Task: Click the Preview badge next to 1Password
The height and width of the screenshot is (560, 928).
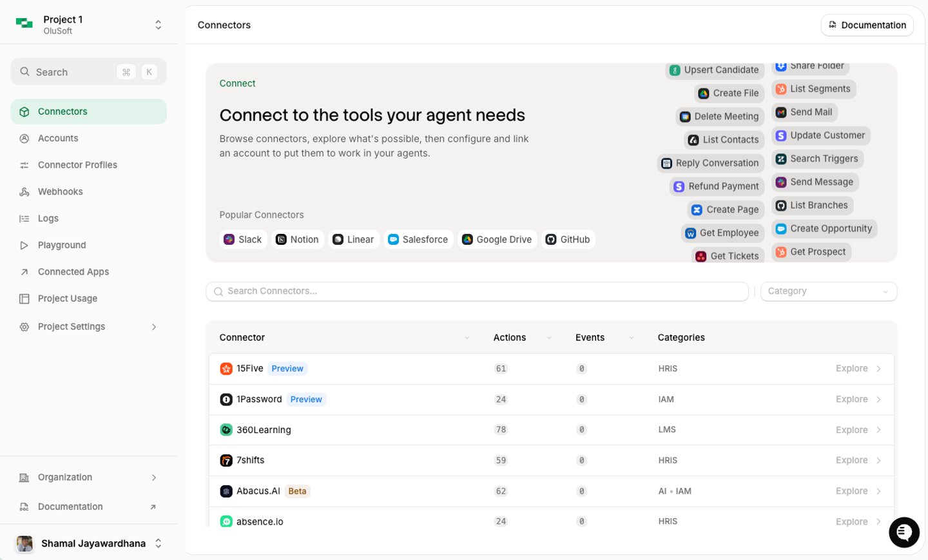Action: (x=306, y=400)
